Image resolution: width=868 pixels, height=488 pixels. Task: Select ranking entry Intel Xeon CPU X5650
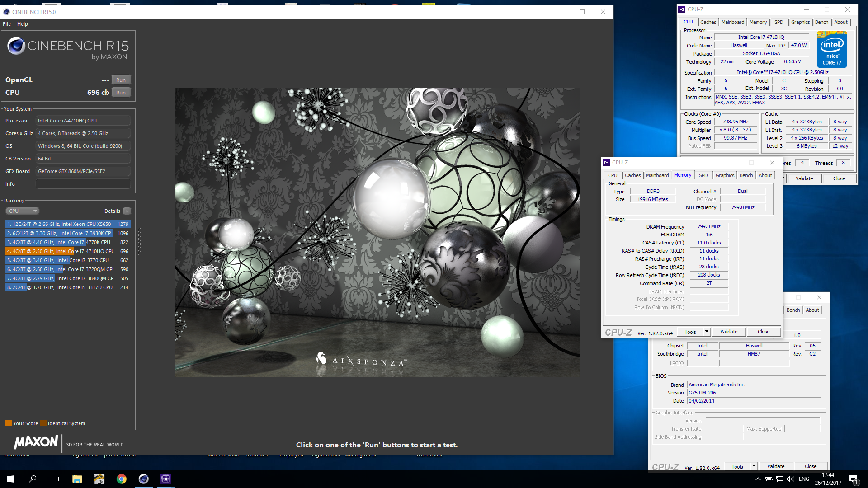click(x=68, y=224)
